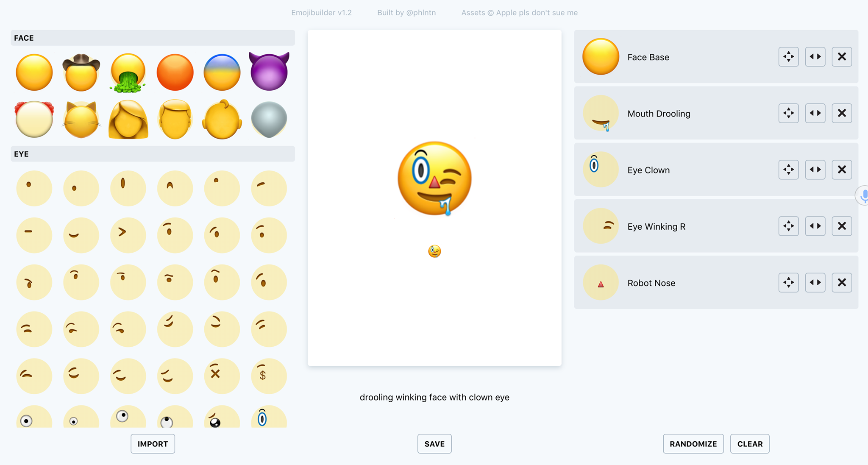Add the dollar-sign eye

pos(269,376)
